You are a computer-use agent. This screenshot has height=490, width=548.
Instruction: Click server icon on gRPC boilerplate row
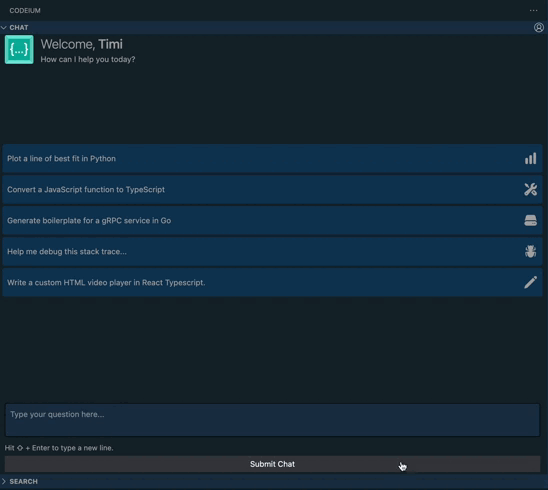click(x=530, y=221)
